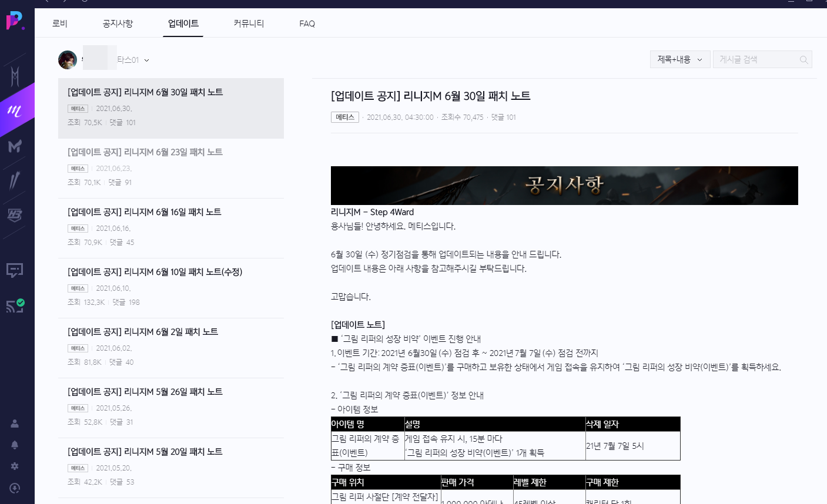This screenshot has width=827, height=504.
Task: Open the chat message icon in sidebar
Action: pyautogui.click(x=15, y=270)
